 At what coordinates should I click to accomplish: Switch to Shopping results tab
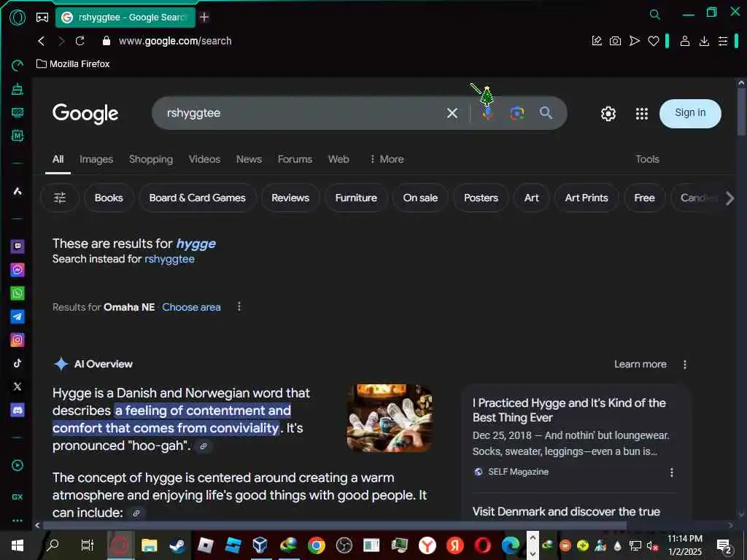(x=151, y=159)
